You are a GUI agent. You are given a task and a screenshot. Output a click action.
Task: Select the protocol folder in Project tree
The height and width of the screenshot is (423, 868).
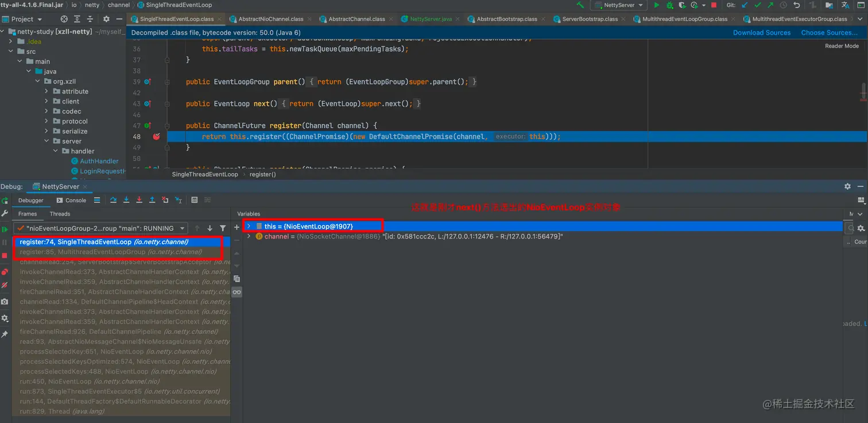[x=75, y=121]
